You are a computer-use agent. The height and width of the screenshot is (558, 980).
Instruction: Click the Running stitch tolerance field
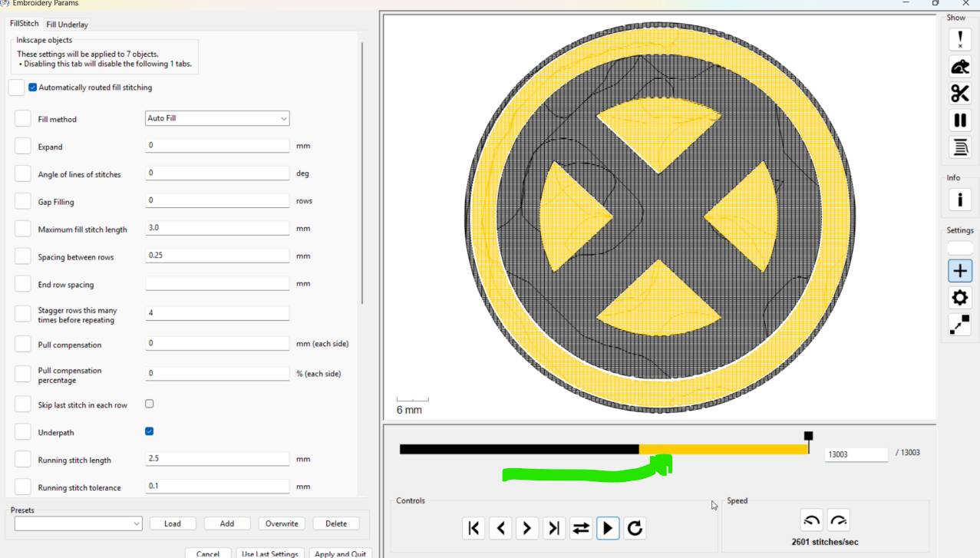click(217, 486)
